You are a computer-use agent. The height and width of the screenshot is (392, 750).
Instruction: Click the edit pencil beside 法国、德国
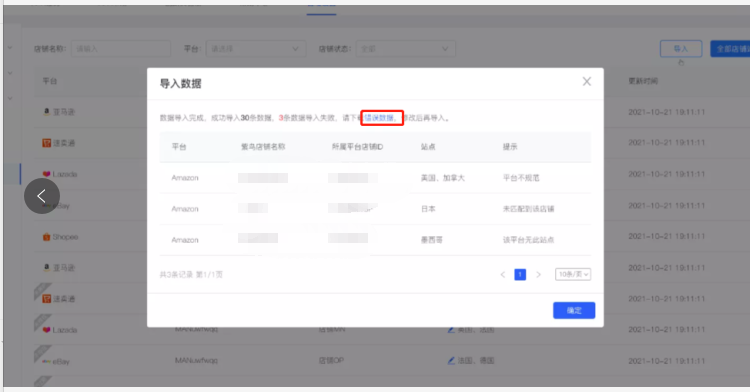pos(451,360)
